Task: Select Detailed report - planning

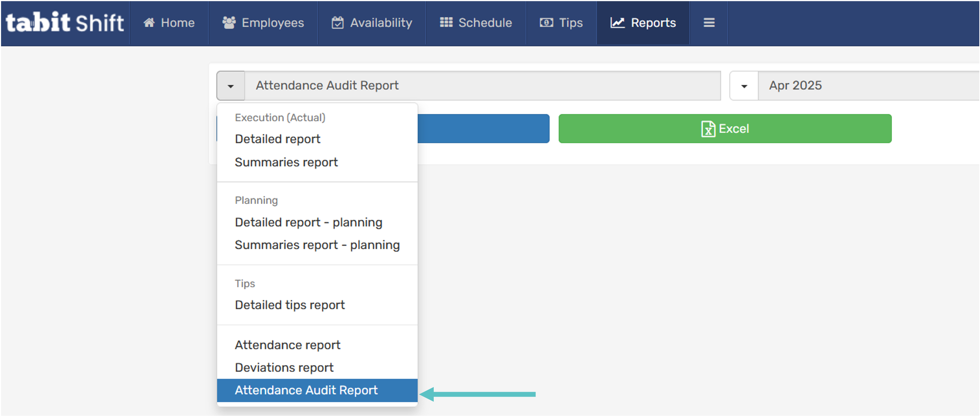Action: pyautogui.click(x=308, y=223)
